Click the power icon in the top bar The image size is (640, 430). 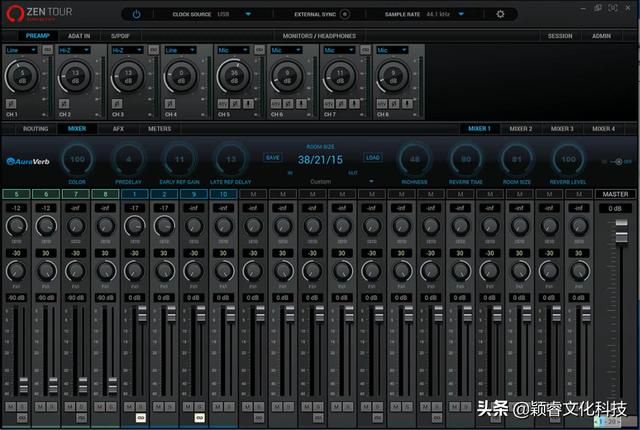[x=136, y=14]
